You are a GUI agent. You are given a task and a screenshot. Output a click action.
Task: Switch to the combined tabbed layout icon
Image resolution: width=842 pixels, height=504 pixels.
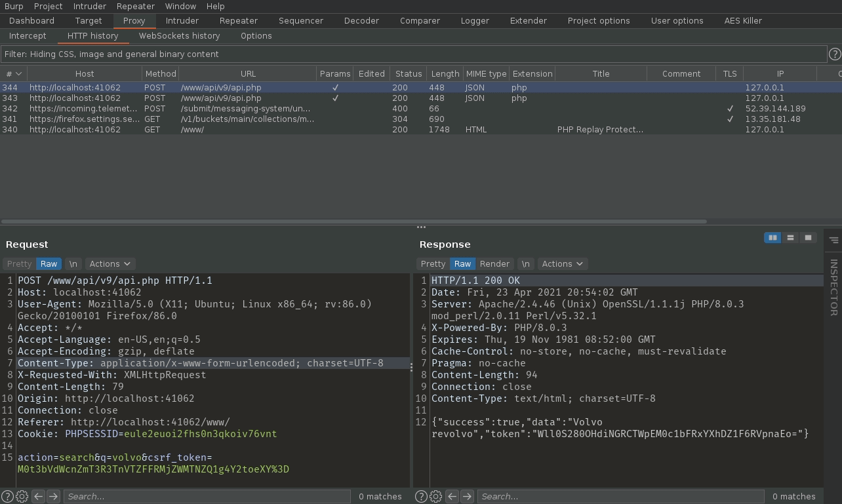coord(808,238)
